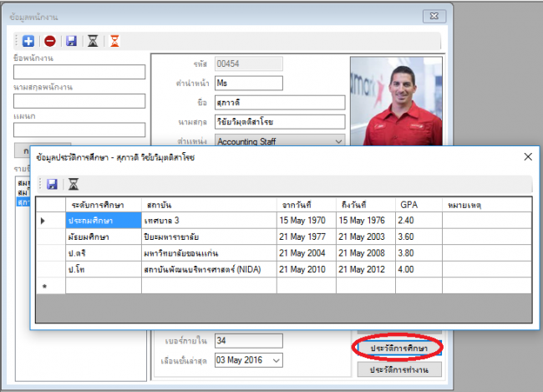Click the black hourglass icon in employee window toolbar
Image resolution: width=543 pixels, height=392 pixels.
[x=93, y=41]
